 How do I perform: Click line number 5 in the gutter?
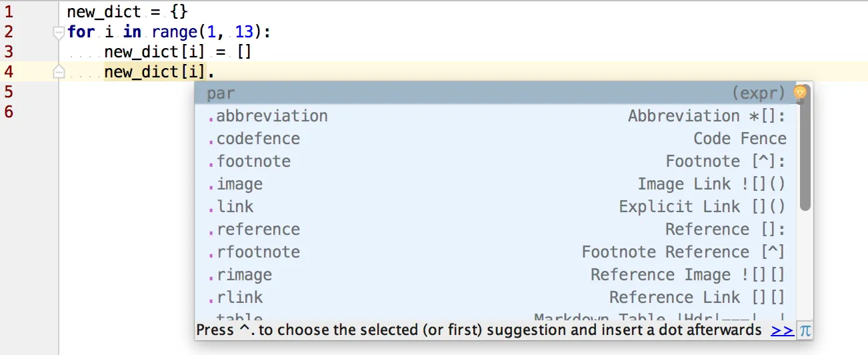[9, 91]
